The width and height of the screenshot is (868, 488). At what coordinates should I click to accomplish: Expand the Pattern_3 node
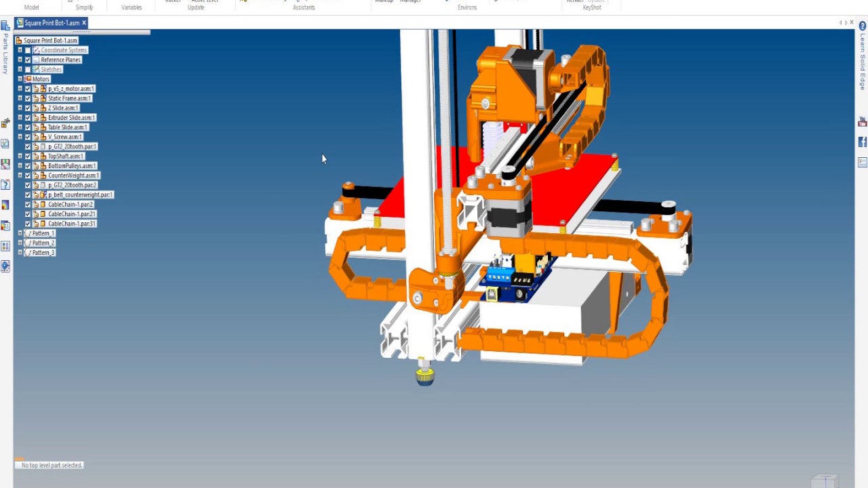point(20,252)
